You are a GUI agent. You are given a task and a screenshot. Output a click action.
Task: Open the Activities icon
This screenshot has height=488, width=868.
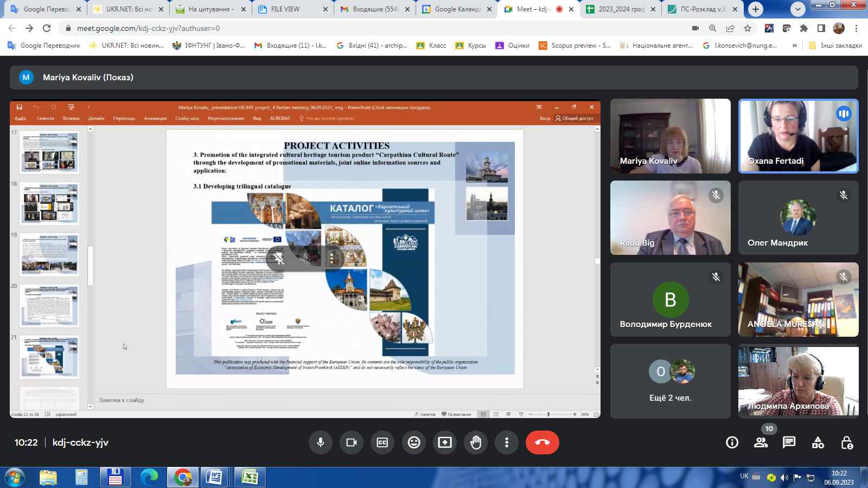tap(818, 443)
